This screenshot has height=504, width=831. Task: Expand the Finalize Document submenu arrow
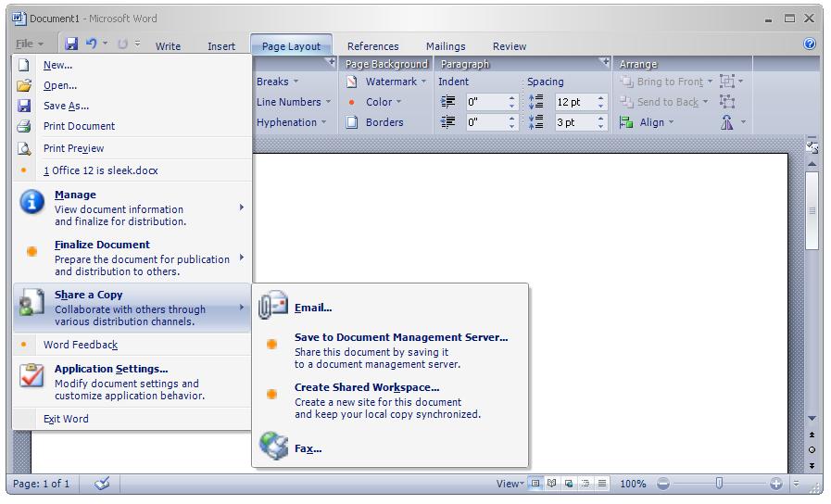[242, 257]
